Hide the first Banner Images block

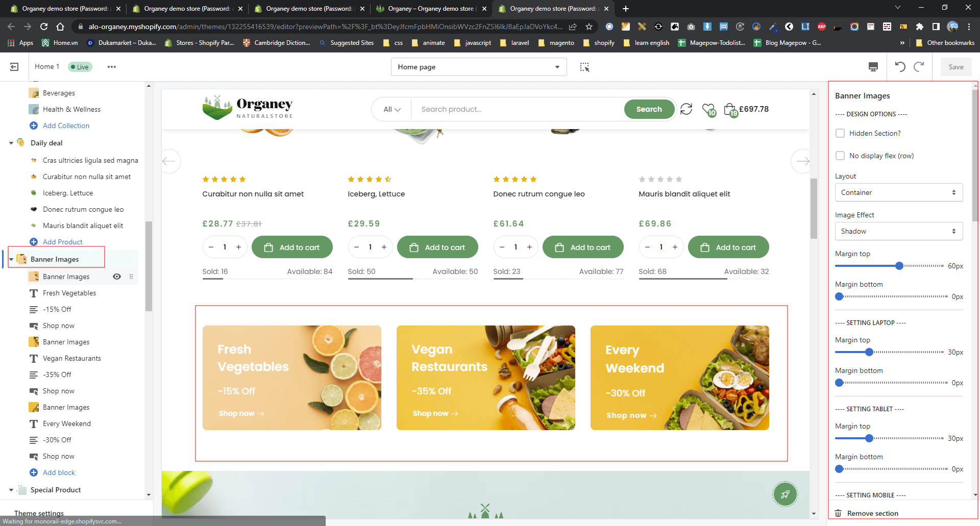point(117,277)
